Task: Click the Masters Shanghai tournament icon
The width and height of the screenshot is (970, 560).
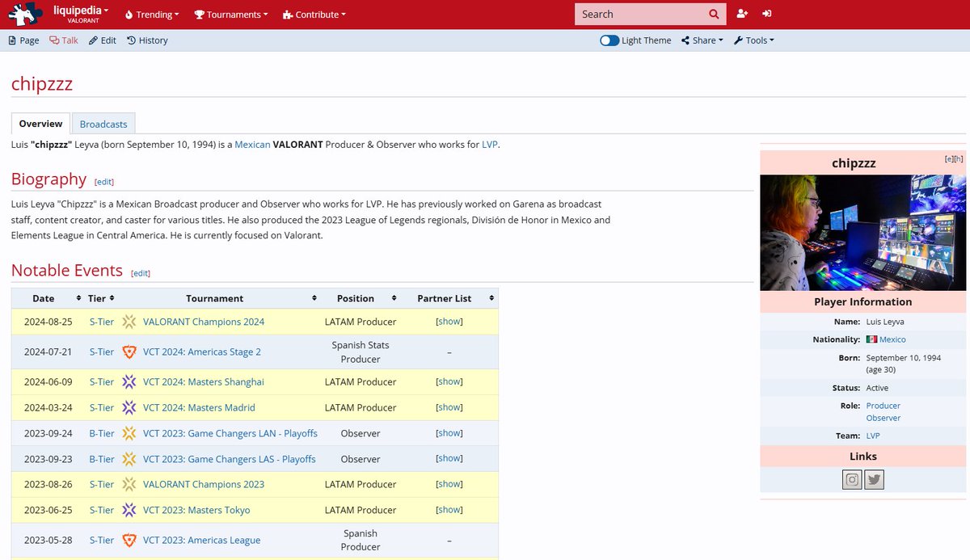Action: 129,381
